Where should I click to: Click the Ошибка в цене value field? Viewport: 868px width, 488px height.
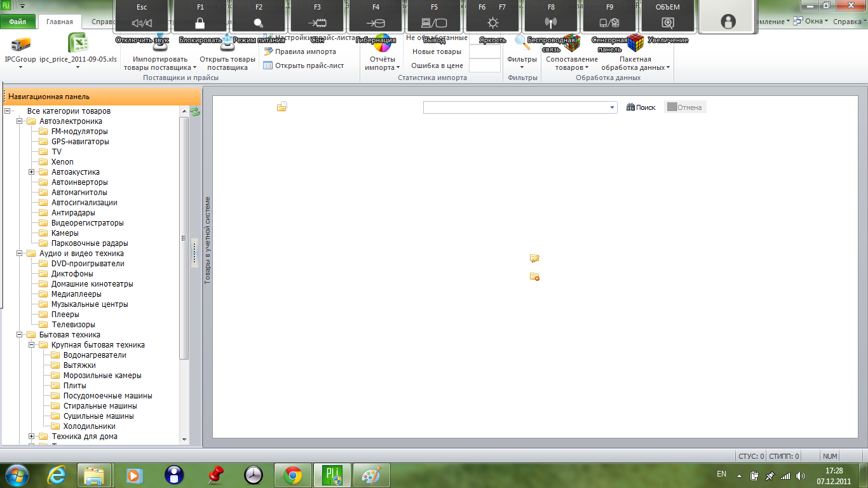point(485,65)
